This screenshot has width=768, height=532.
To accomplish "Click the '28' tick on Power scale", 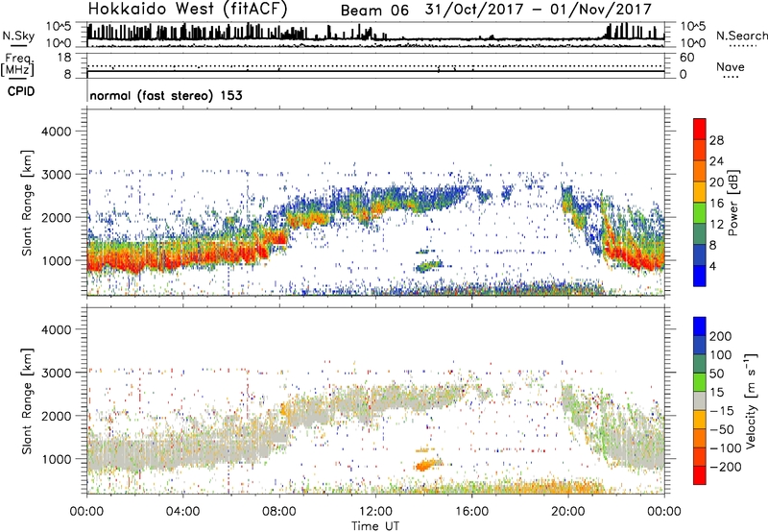I will tap(716, 140).
